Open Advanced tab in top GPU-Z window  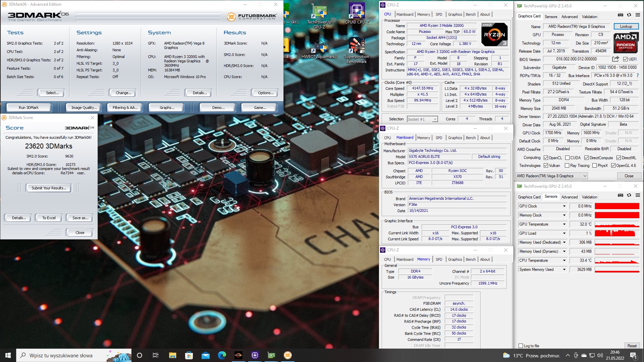(569, 17)
